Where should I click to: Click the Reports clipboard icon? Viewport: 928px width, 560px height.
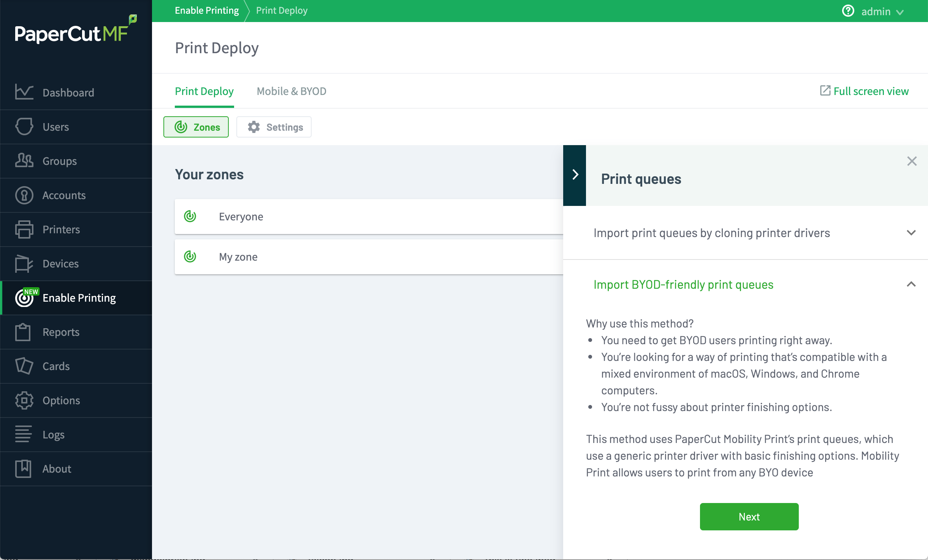[23, 332]
